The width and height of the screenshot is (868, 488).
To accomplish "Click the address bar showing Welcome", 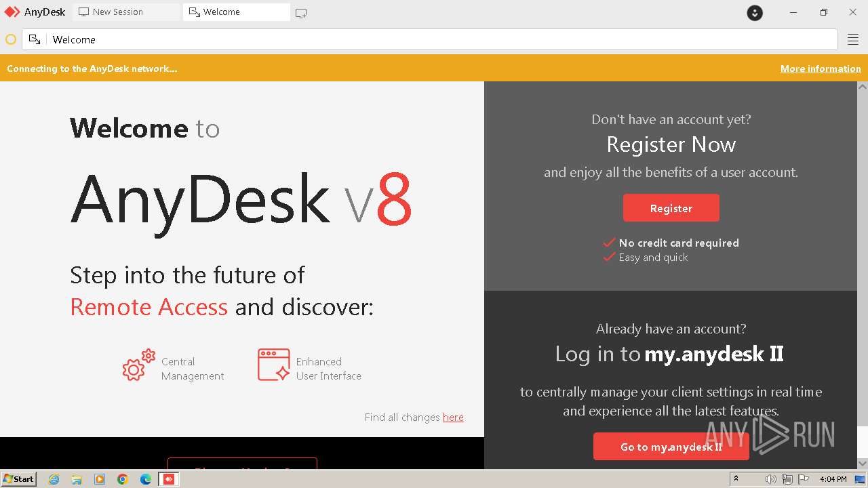I will click(x=430, y=40).
